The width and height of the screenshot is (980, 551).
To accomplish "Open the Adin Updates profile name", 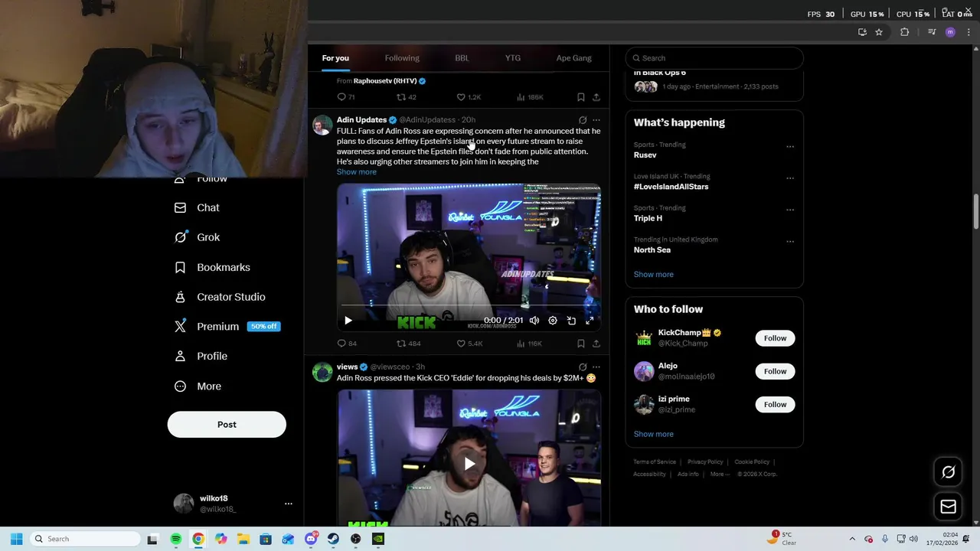I will tap(361, 120).
